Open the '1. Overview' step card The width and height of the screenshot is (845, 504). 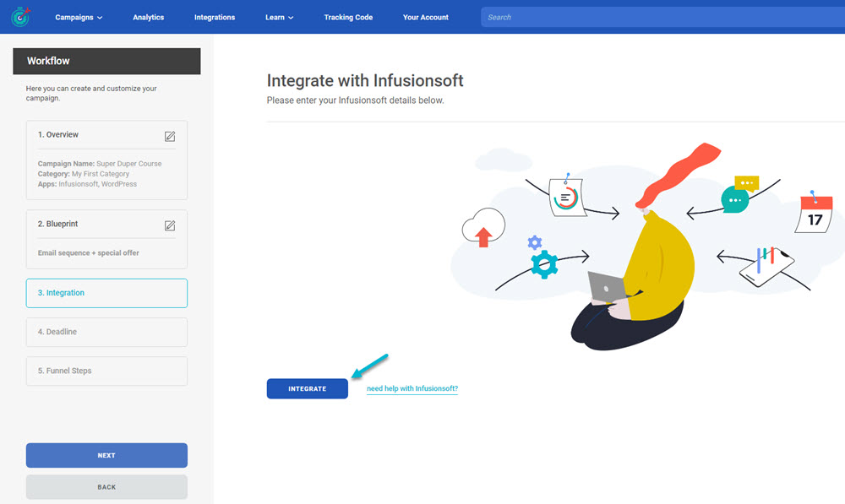pos(106,160)
